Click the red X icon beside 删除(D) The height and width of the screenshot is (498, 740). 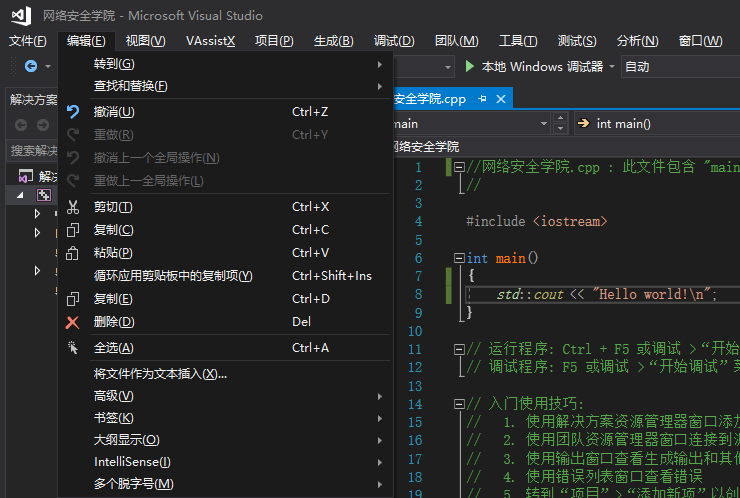coord(72,322)
